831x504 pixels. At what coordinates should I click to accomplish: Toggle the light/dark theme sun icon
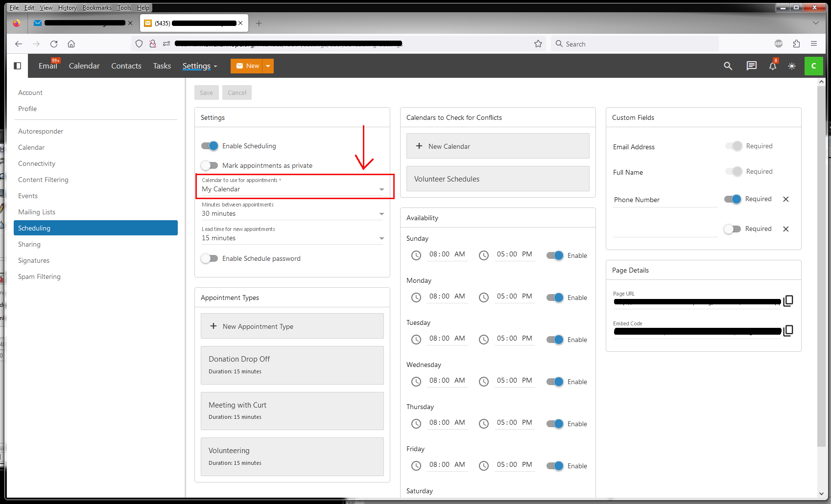click(x=792, y=66)
